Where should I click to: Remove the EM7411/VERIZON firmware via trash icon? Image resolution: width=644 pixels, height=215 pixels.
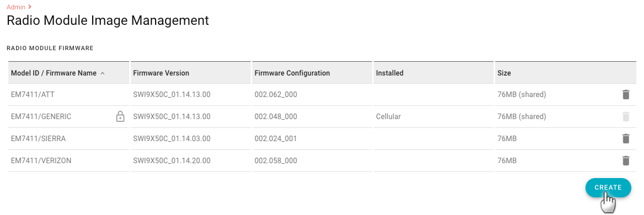point(626,160)
